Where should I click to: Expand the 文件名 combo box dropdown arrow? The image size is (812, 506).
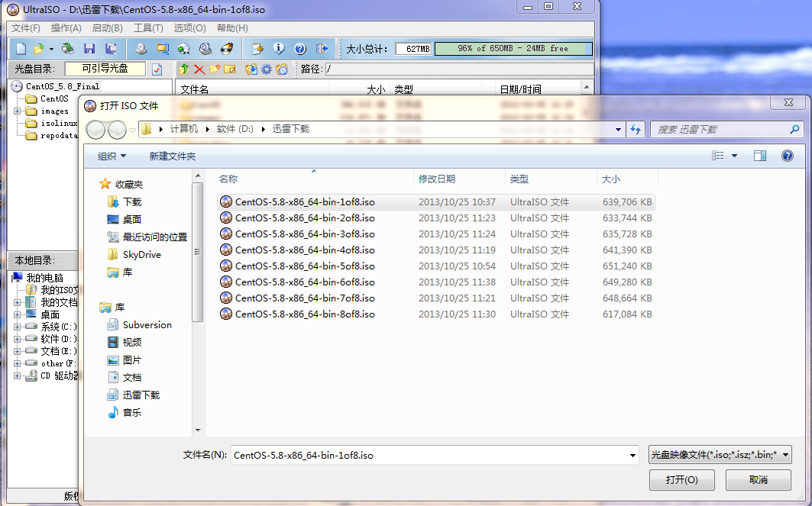(x=632, y=456)
